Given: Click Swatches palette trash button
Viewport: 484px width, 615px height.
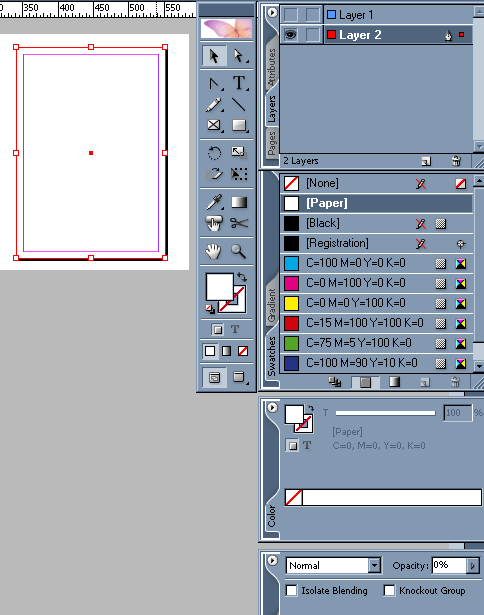Looking at the screenshot, I should point(455,382).
